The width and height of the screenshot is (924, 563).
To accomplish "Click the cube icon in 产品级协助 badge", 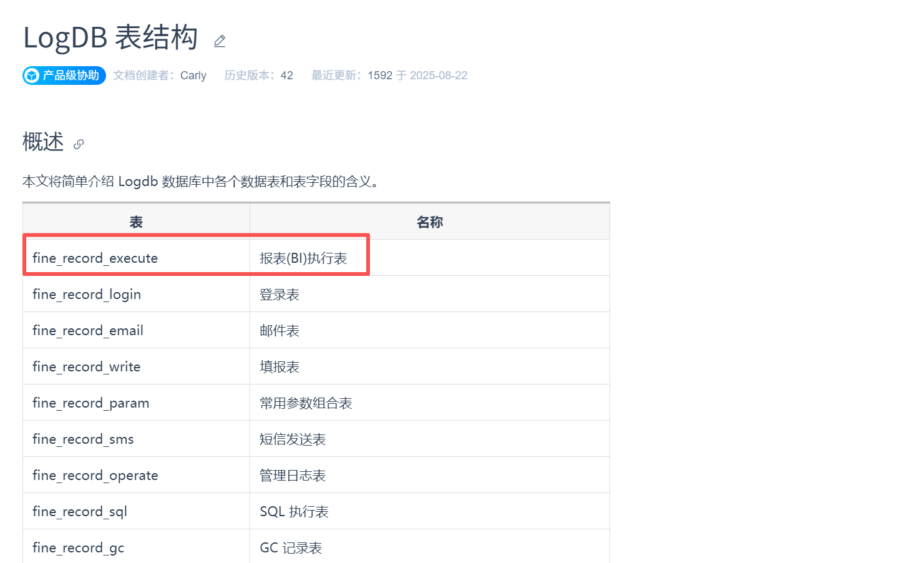I will (31, 76).
